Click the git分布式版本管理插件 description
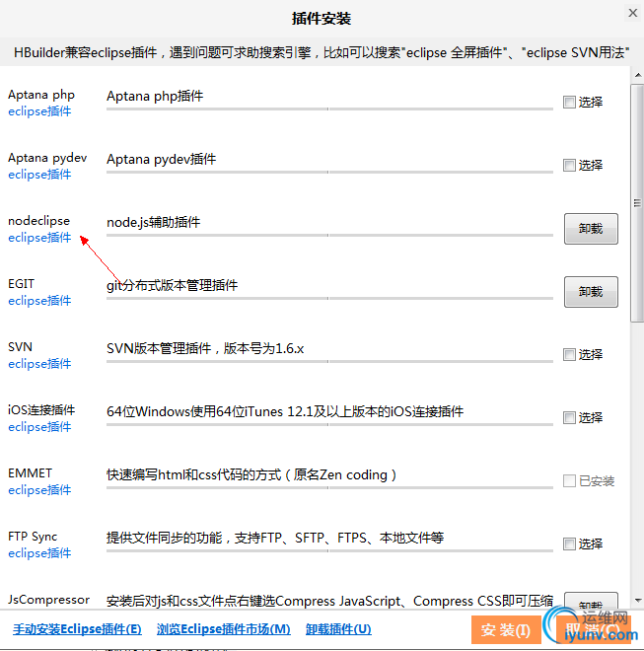The image size is (644, 651). 172,286
